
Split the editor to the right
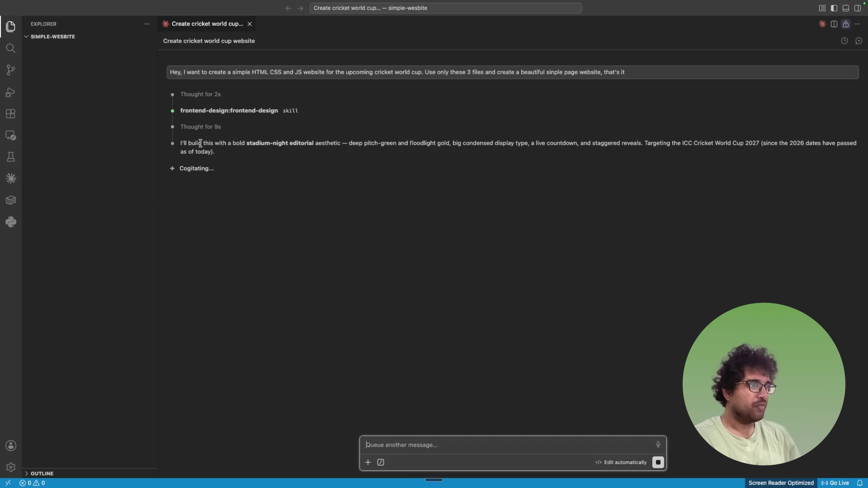pos(834,24)
